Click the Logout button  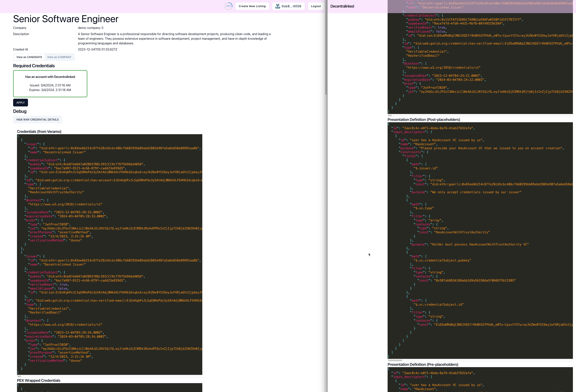[316, 6]
